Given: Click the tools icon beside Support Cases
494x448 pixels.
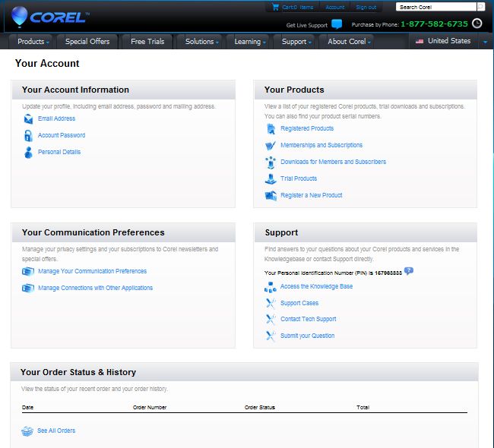Looking at the screenshot, I should click(271, 304).
